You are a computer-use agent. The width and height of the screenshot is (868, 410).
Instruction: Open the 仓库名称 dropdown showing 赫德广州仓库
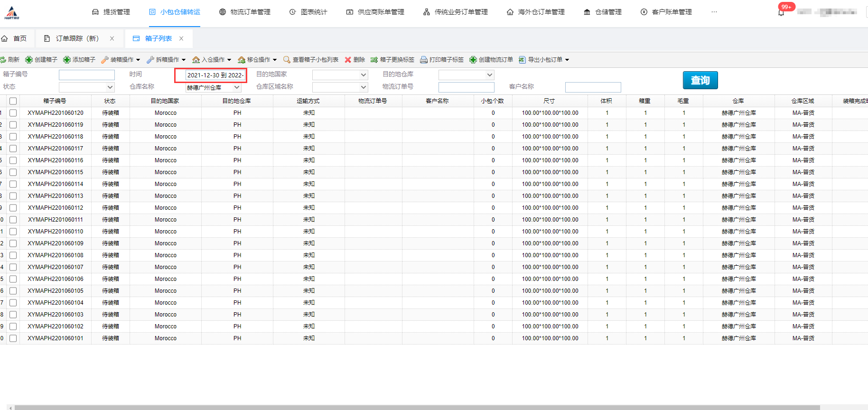click(213, 87)
